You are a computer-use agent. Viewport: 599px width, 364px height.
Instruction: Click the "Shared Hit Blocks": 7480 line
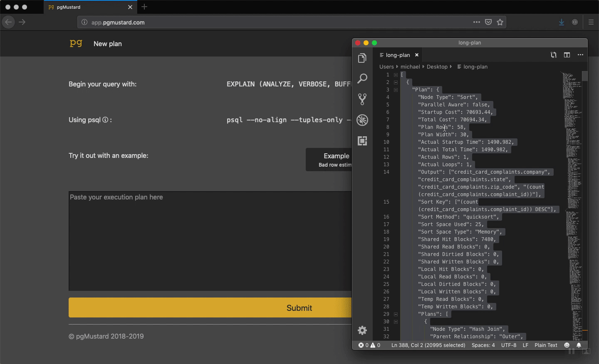coord(458,239)
